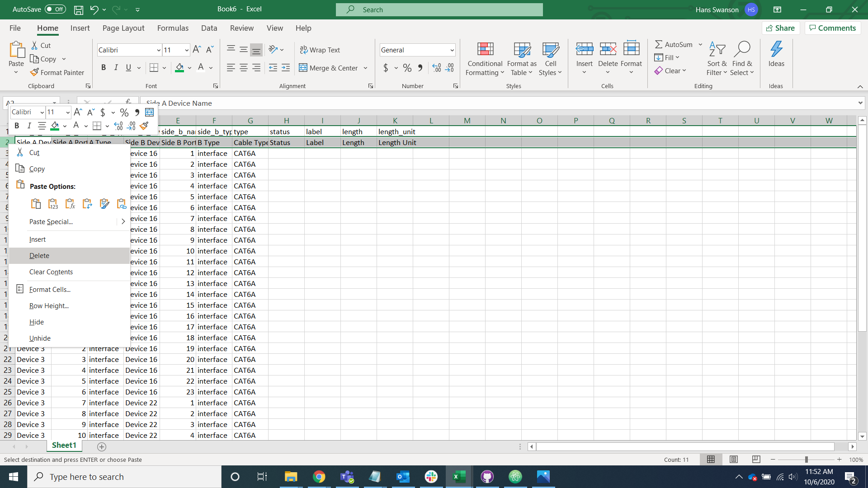
Task: Open Chrome from the Windows taskbar
Action: (x=319, y=477)
